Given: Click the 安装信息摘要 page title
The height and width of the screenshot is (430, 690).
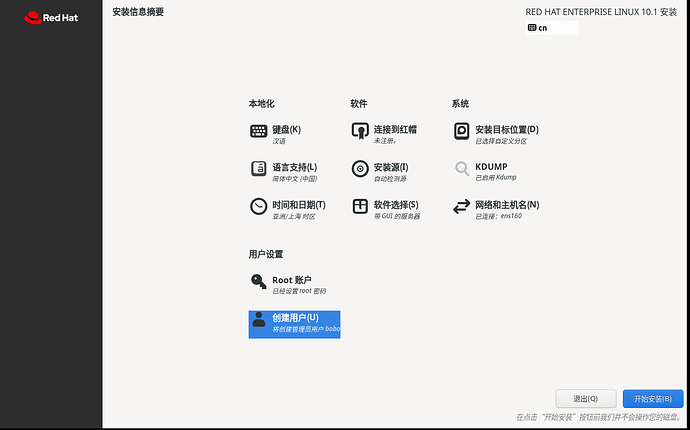Looking at the screenshot, I should pyautogui.click(x=138, y=12).
